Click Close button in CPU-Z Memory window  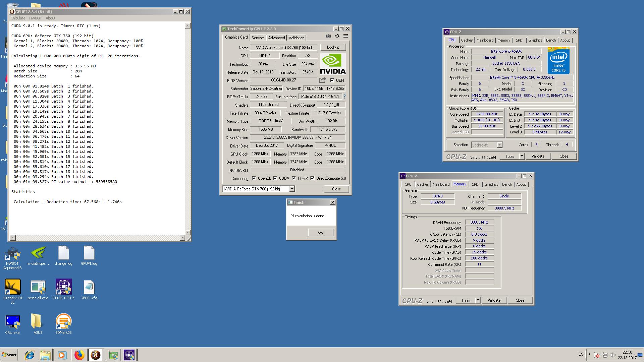pyautogui.click(x=520, y=300)
